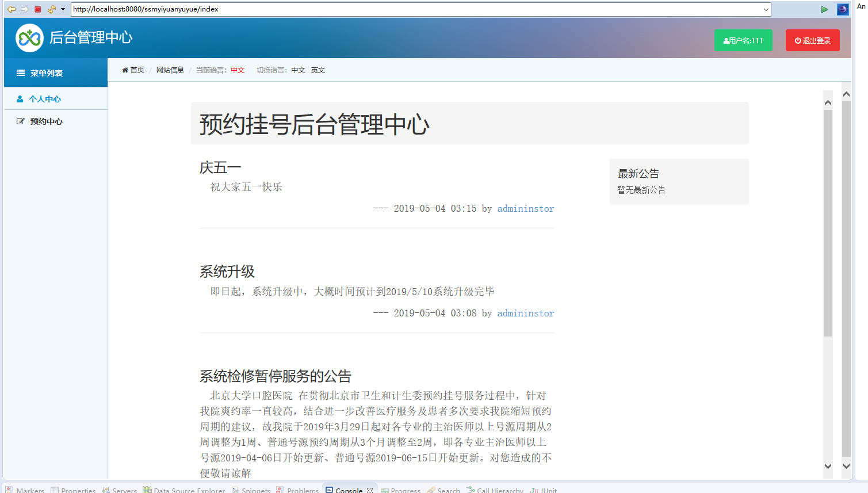Open the Data Source Explorer view
The width and height of the screenshot is (868, 493).
coord(184,490)
